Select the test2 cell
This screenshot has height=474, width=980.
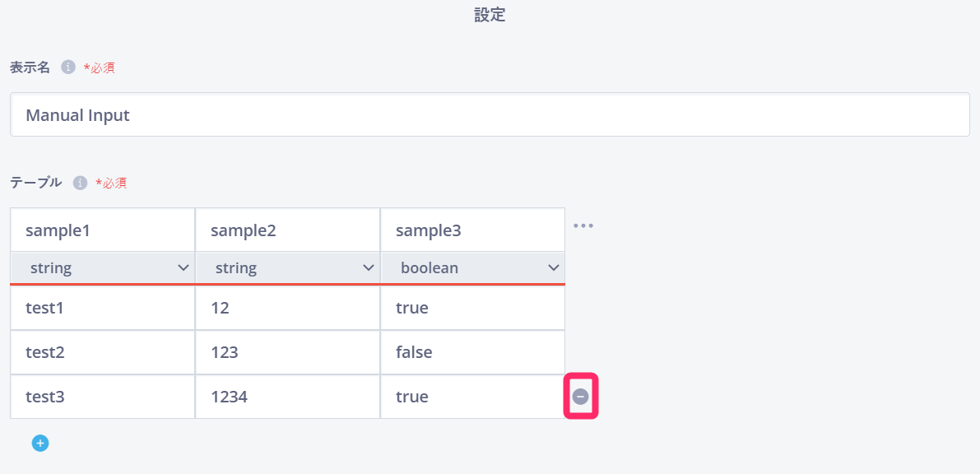click(x=103, y=352)
